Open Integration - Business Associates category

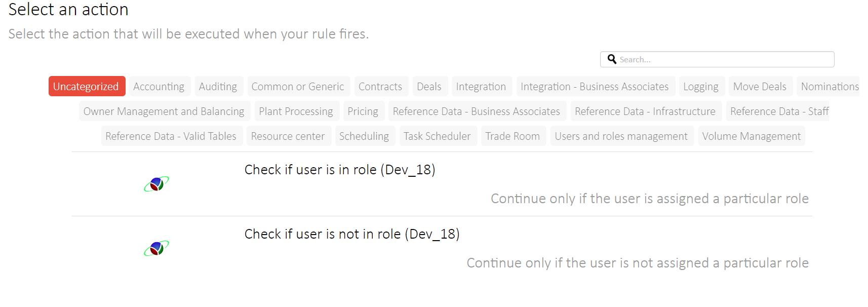coord(595,87)
